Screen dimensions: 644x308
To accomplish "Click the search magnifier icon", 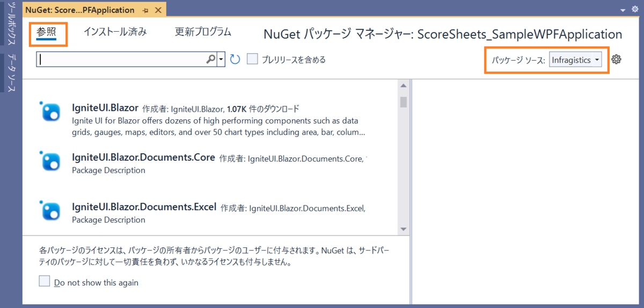I will [x=210, y=59].
